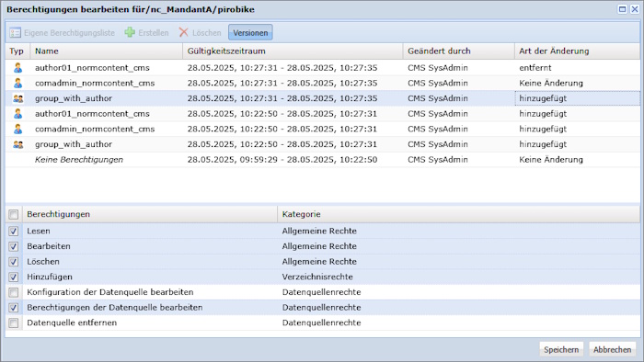Click the Kategorie column header

459,214
